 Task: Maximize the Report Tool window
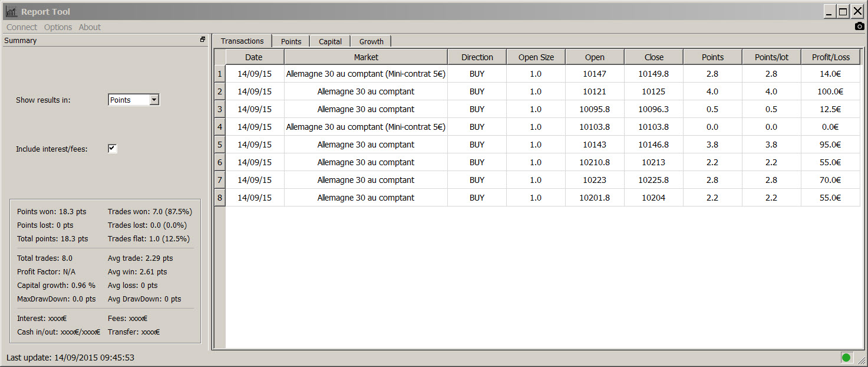click(843, 11)
